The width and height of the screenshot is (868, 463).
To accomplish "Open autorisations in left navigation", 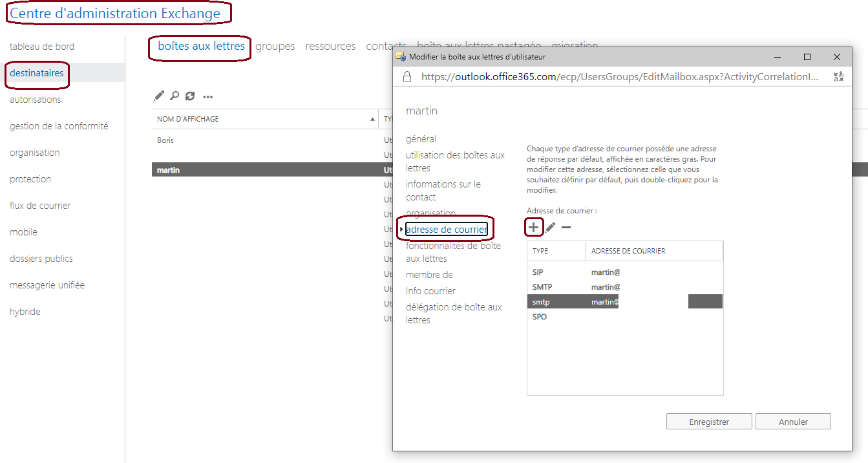I will tap(36, 100).
